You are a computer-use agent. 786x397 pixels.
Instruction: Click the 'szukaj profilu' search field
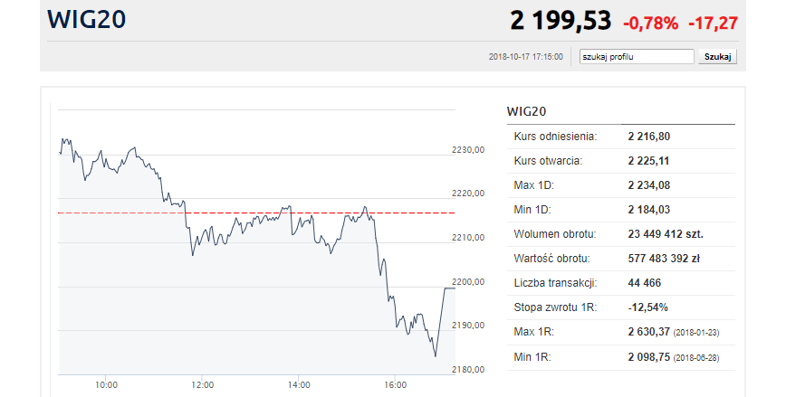point(637,57)
